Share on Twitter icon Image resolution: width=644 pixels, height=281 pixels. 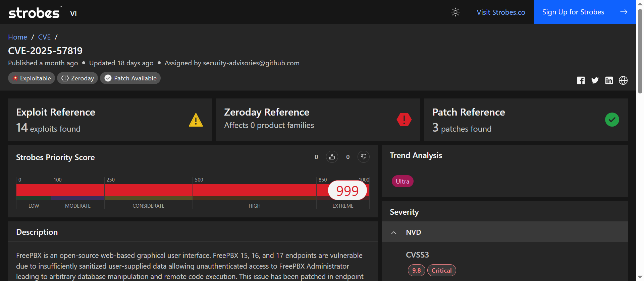[x=595, y=80]
